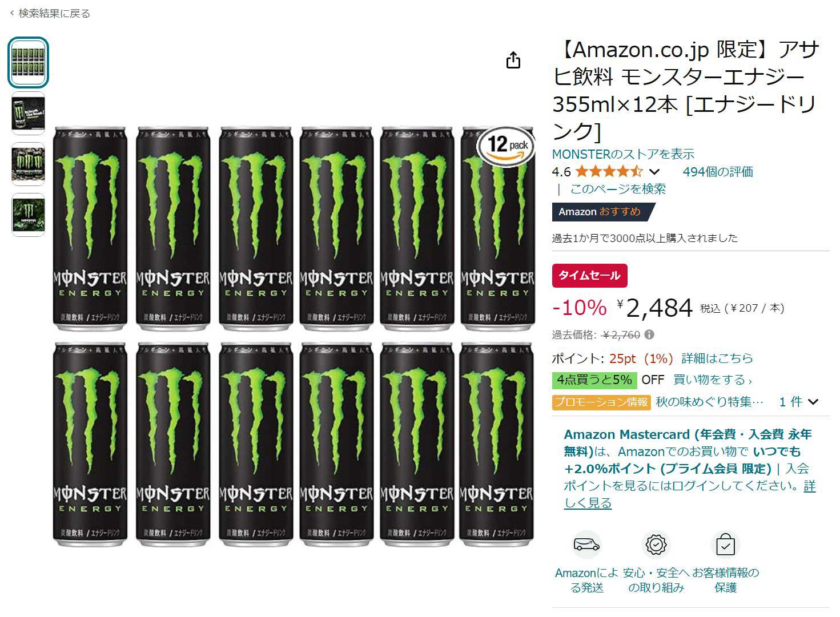Select the fourth green Monster thumbnail
Screen dimensions: 840x617
(x=28, y=215)
